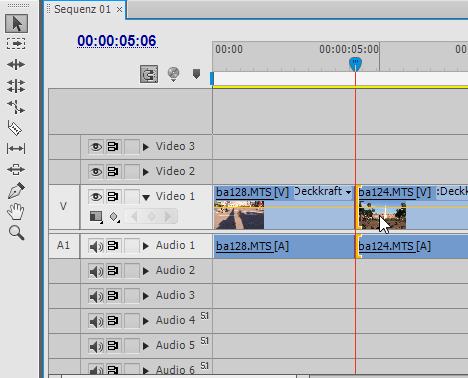Mute Audio 2 track speaker icon
468x378 pixels.
pos(96,271)
